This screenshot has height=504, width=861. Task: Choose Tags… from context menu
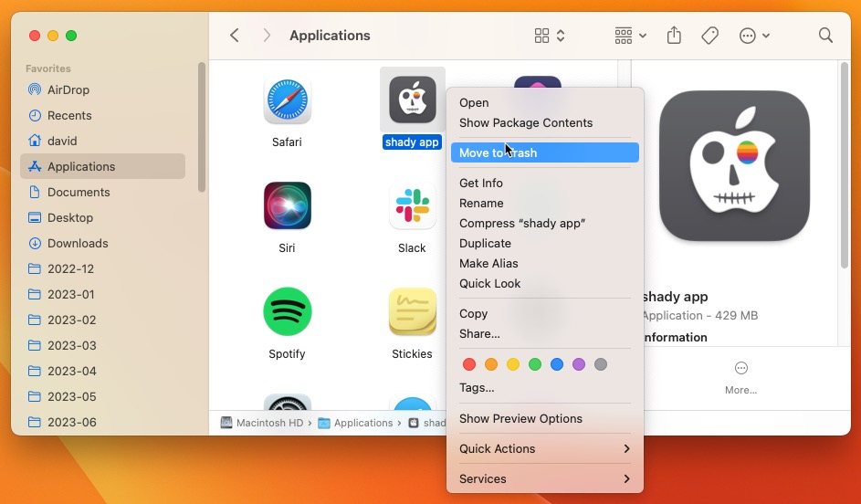coord(545,388)
